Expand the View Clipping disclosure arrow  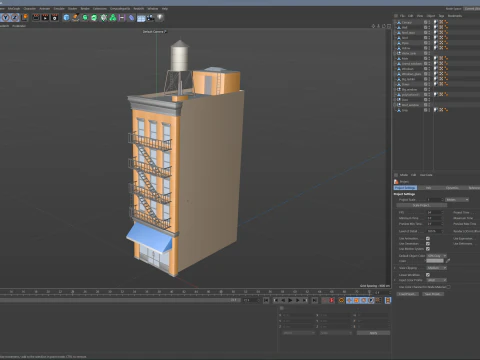[x=395, y=268]
